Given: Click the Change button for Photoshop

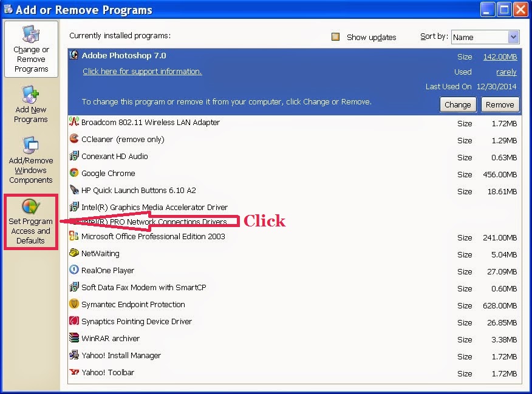Looking at the screenshot, I should coord(458,105).
